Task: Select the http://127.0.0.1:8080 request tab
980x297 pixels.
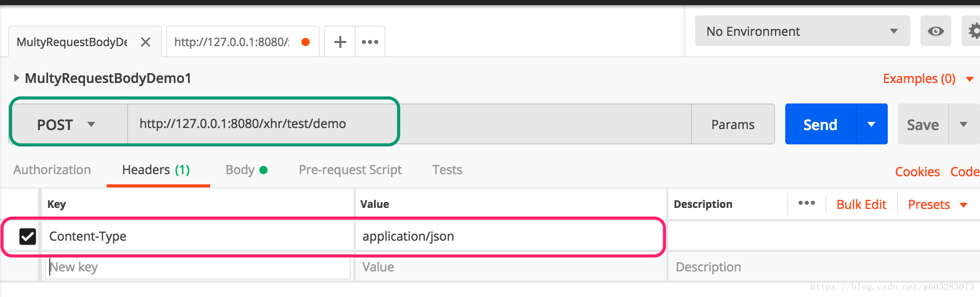Action: pos(232,42)
